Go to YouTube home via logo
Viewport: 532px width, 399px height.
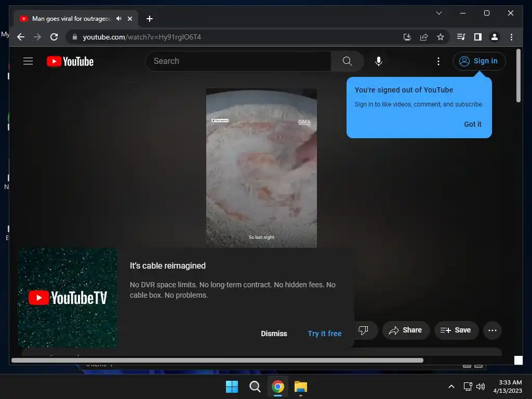point(70,61)
